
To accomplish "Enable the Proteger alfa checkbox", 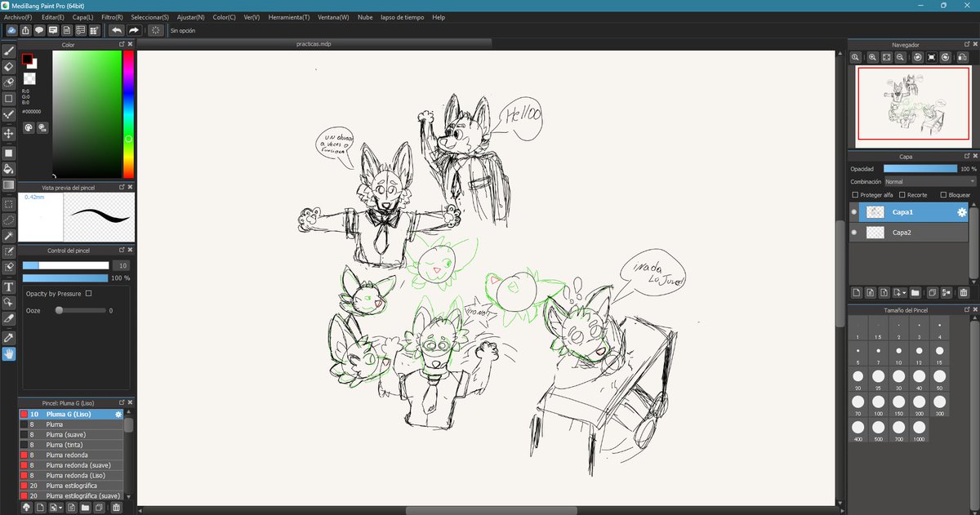I will pos(855,195).
